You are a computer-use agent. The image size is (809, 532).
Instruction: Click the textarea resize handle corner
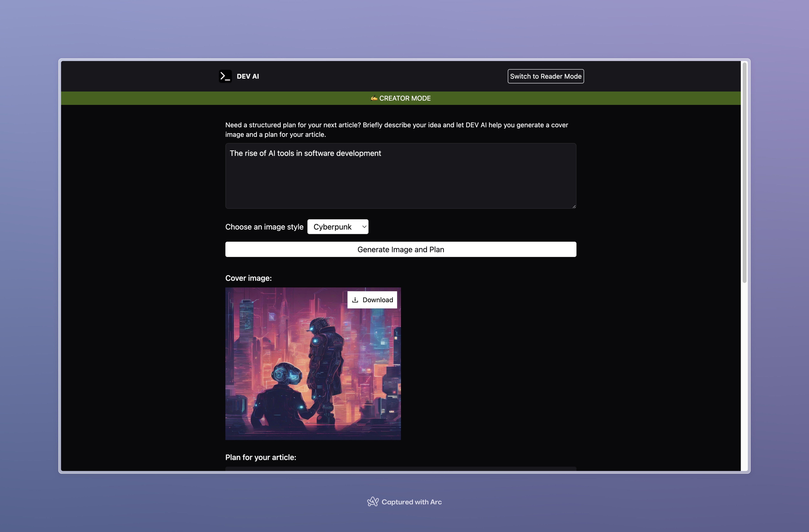coord(574,206)
